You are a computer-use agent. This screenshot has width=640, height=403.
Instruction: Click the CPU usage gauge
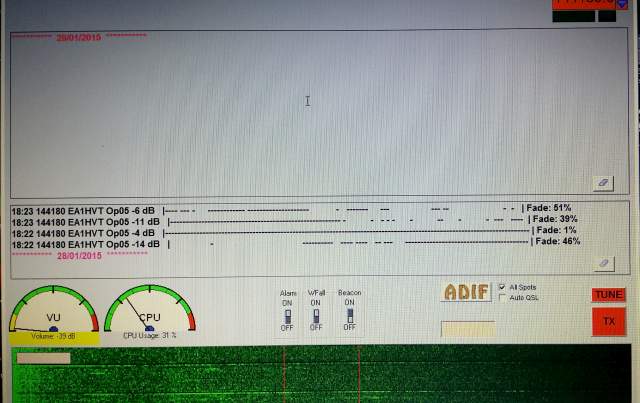click(x=149, y=311)
